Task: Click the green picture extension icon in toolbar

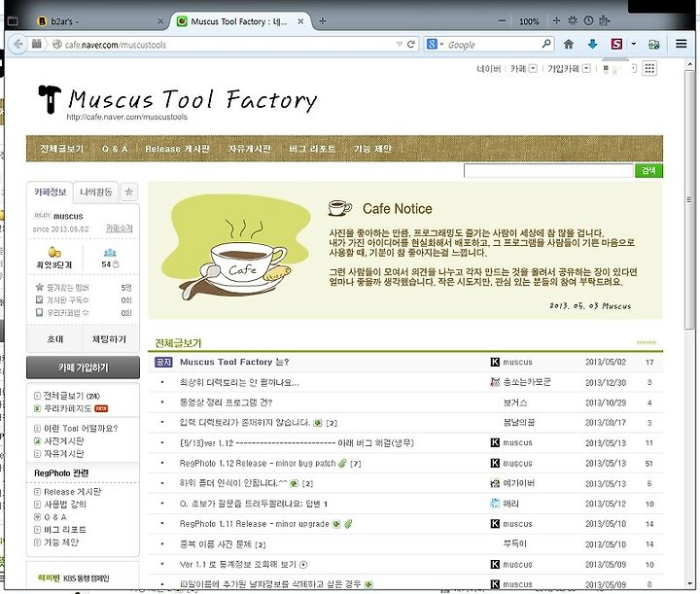Action: 653,44
